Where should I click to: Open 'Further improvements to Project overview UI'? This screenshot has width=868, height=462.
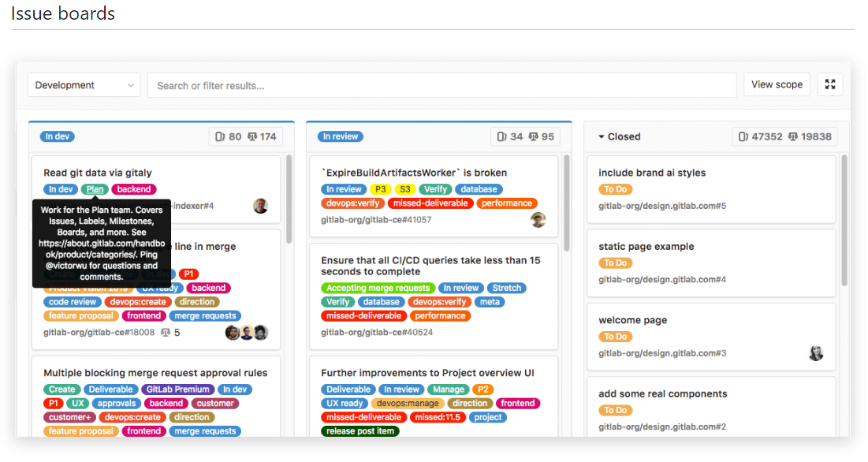pyautogui.click(x=427, y=373)
